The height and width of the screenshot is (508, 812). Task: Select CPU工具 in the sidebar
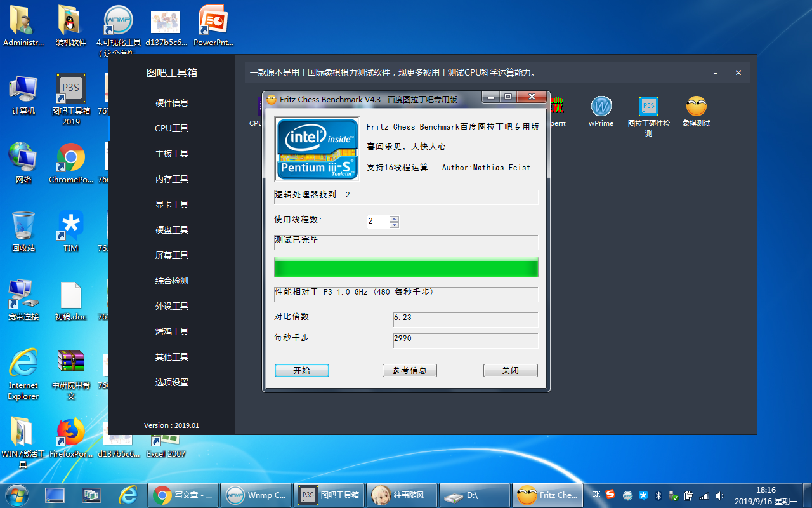(171, 128)
